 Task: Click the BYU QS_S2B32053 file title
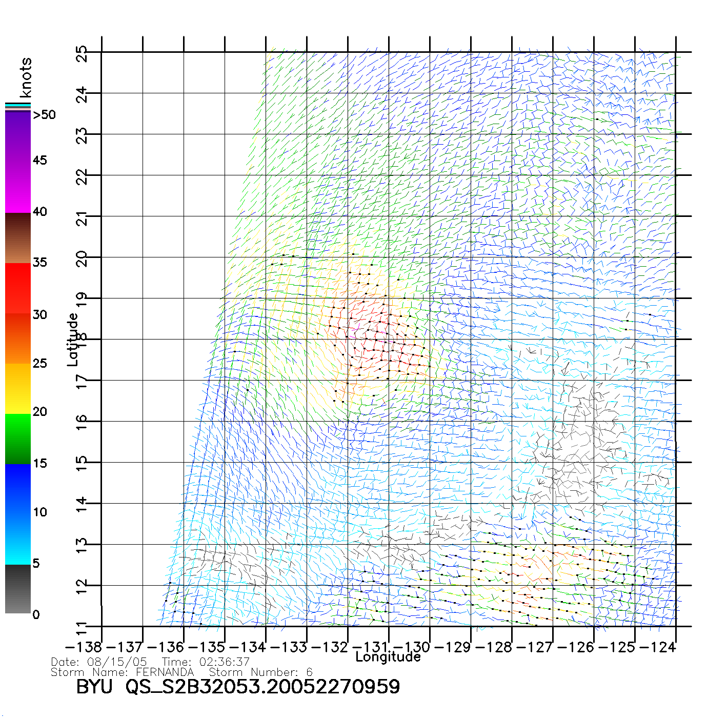[238, 687]
